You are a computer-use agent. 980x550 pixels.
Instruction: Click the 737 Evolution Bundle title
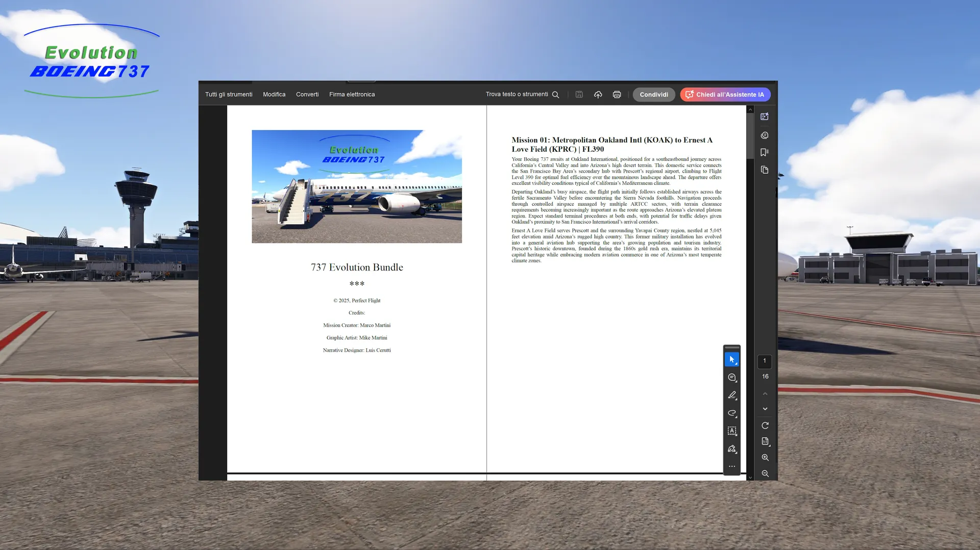[357, 267]
